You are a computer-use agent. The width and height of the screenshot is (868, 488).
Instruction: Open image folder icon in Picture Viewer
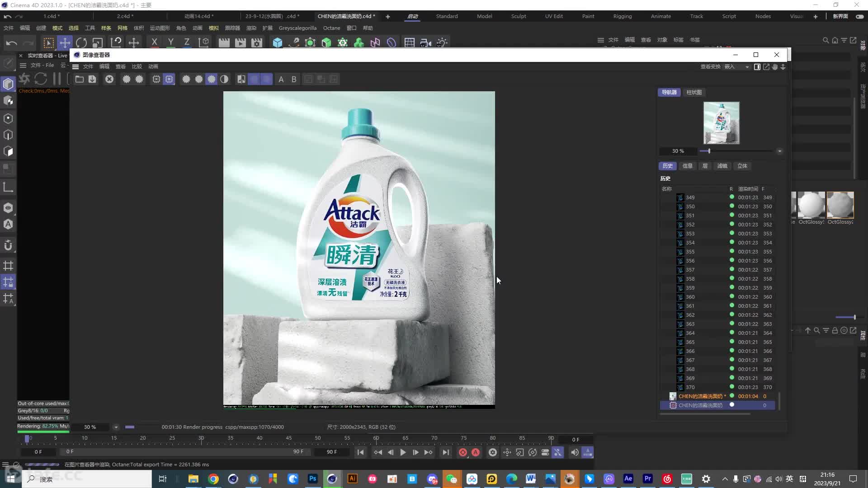(80, 79)
